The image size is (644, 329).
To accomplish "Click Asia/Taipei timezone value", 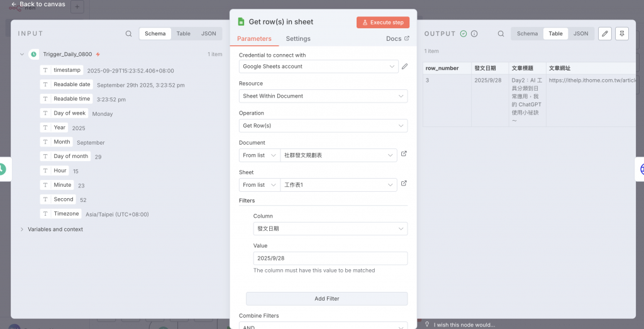I will point(117,215).
